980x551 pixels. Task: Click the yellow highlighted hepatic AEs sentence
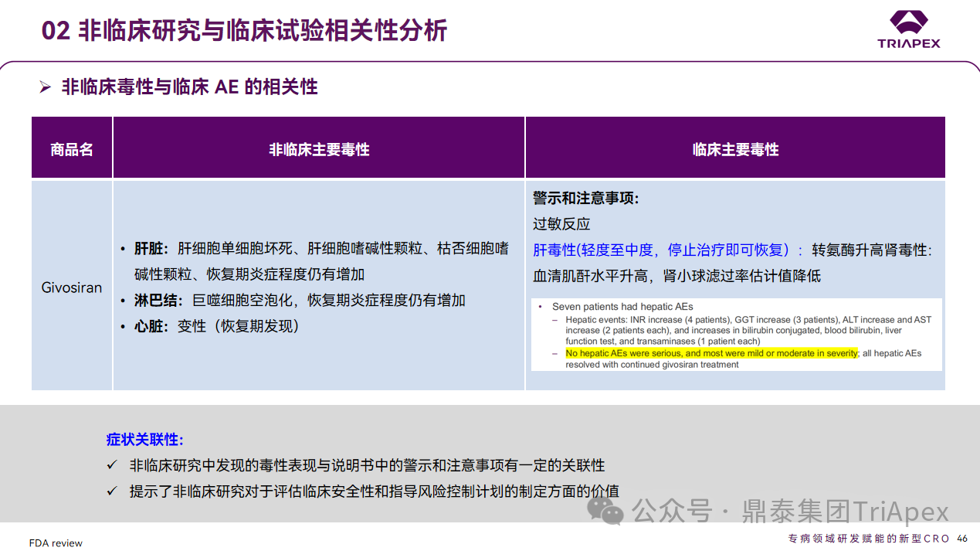(711, 353)
